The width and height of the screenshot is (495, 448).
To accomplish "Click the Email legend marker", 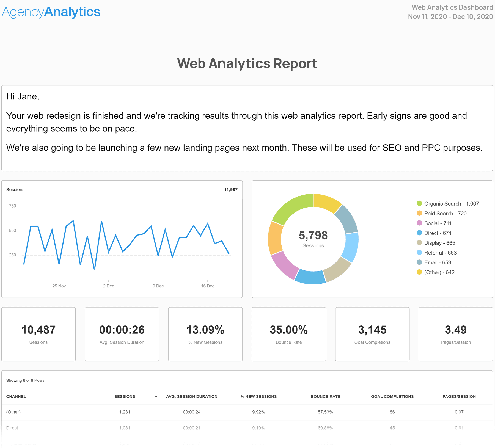I will tap(419, 262).
